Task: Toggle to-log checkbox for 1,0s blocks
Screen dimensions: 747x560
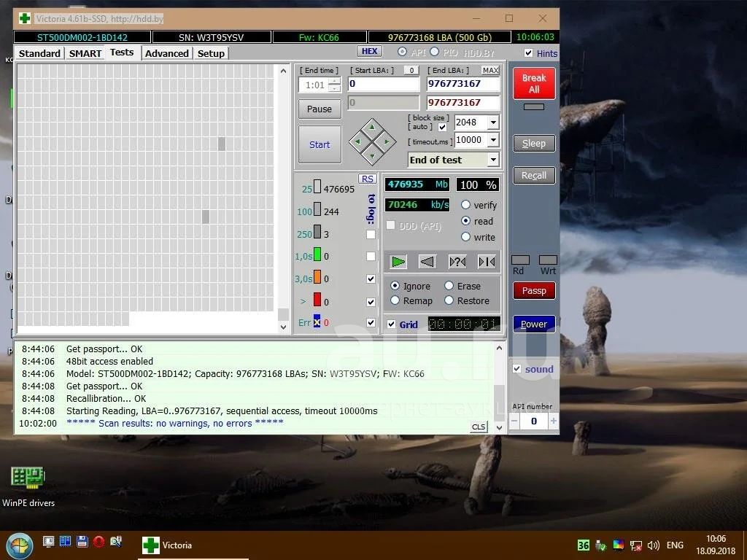Action: coord(371,256)
